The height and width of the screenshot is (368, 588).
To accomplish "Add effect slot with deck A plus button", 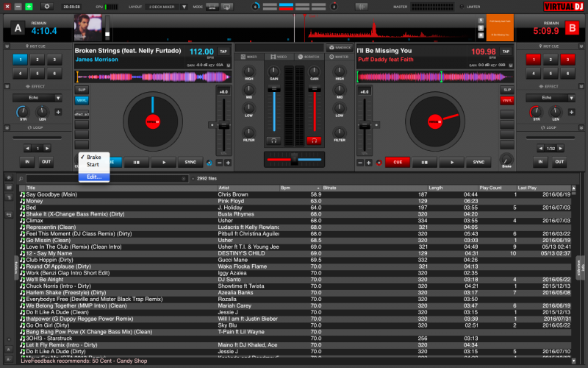I will (58, 112).
